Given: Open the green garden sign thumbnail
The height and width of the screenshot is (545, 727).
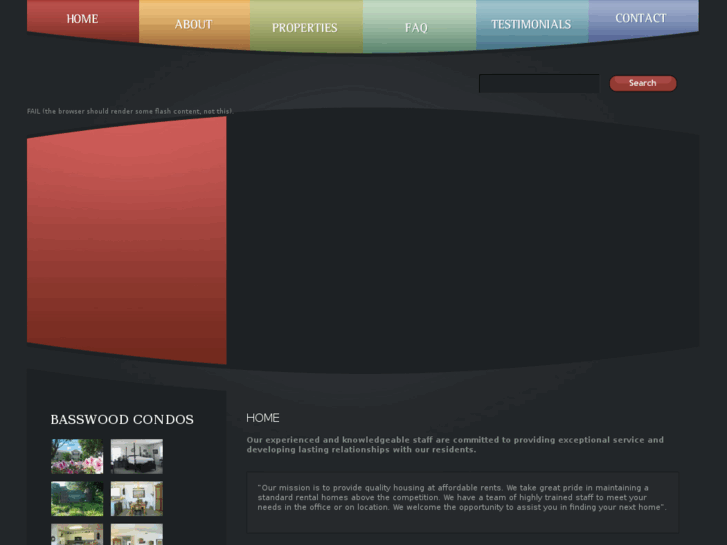Looking at the screenshot, I should (77, 499).
